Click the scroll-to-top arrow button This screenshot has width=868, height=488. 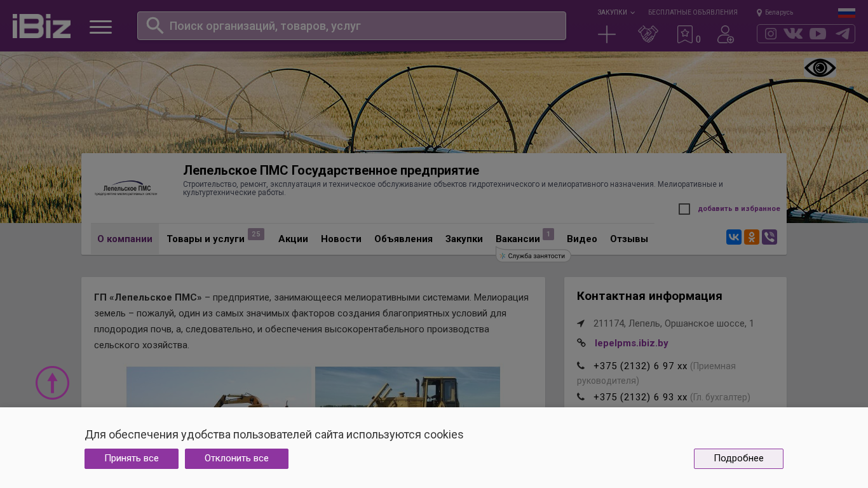click(52, 383)
